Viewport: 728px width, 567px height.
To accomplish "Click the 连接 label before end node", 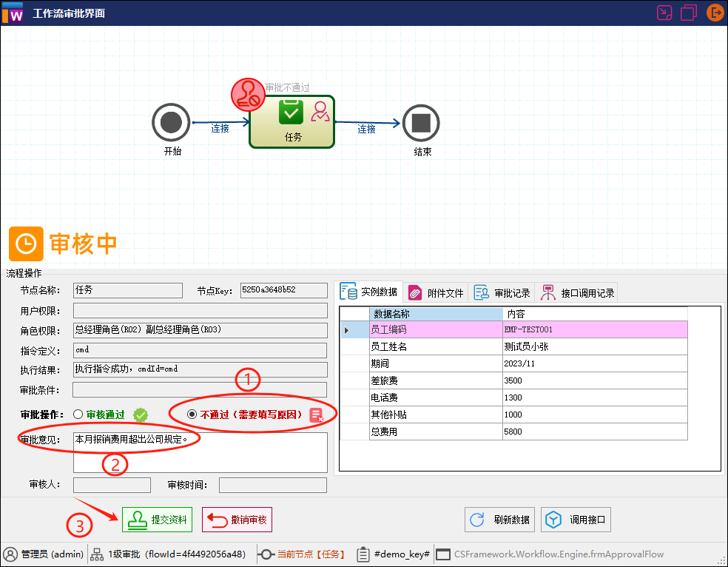I will [x=366, y=129].
